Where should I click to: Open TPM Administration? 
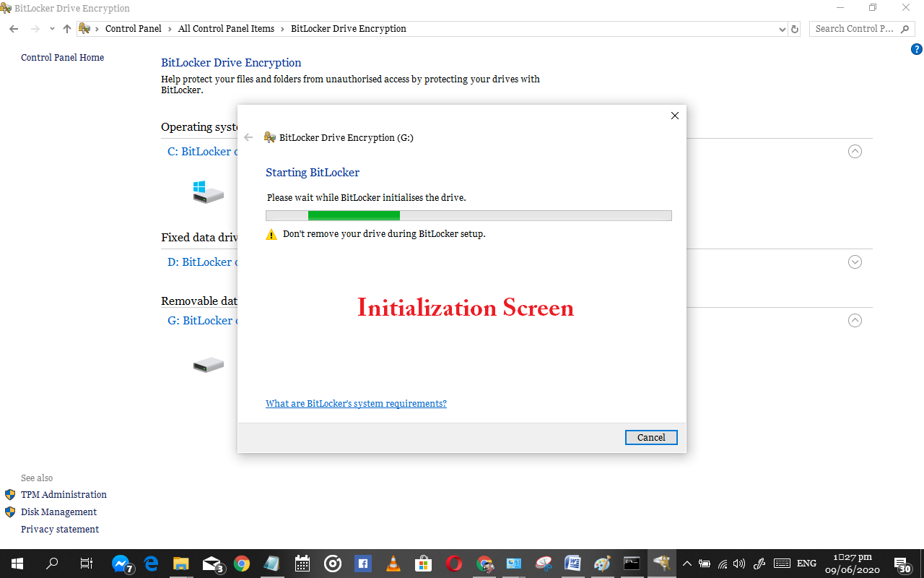pos(64,494)
